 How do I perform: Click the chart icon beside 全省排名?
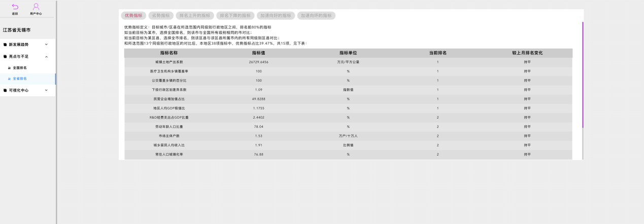pos(10,79)
